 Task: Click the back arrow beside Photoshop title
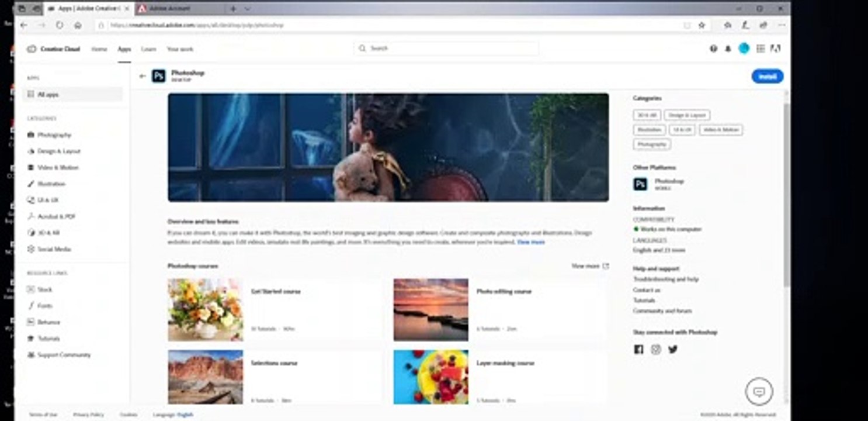click(x=142, y=76)
